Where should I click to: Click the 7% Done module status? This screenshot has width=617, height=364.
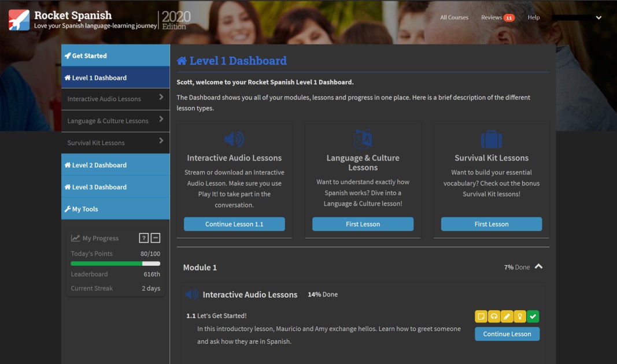point(517,268)
